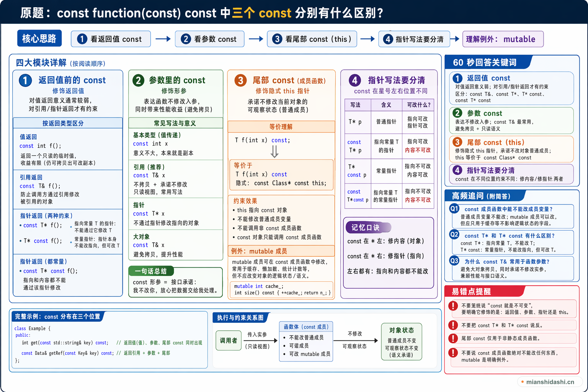The image size is (588, 392).
Task: Click the 等价理解 section bar
Action: 281,127
